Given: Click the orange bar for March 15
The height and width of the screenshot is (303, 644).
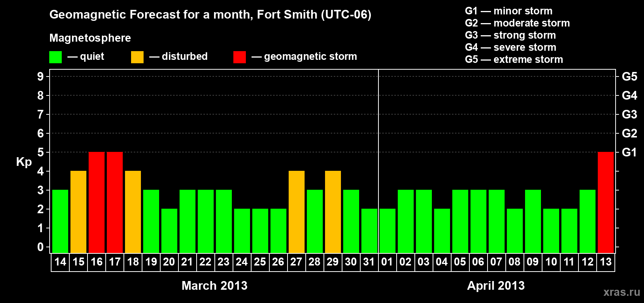Looking at the screenshot, I should click(78, 212).
